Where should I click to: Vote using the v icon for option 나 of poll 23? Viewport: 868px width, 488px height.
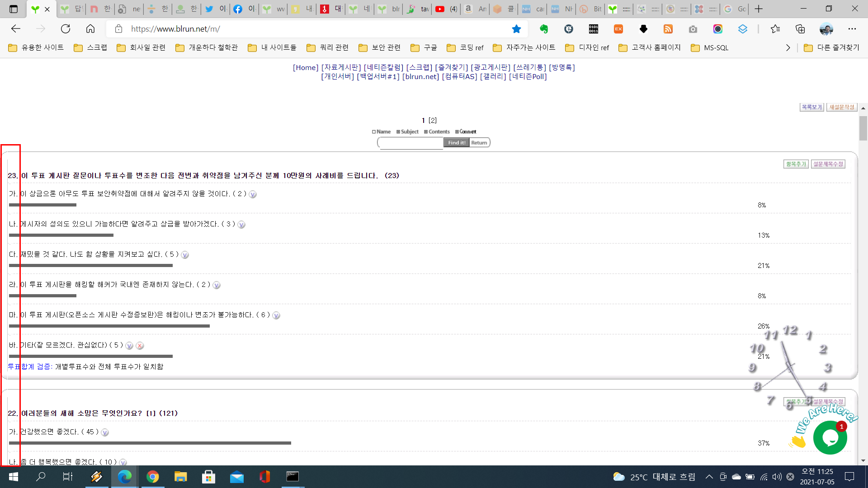pos(241,225)
